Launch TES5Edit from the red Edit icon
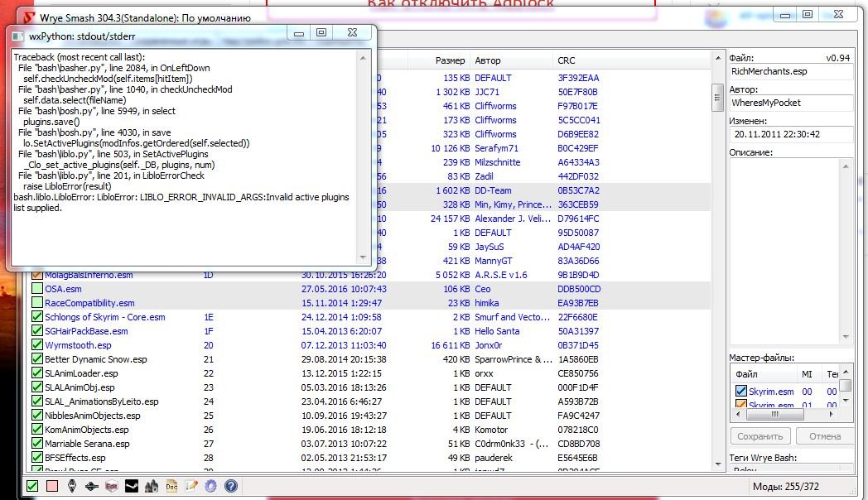The image size is (868, 500). pyautogui.click(x=111, y=487)
